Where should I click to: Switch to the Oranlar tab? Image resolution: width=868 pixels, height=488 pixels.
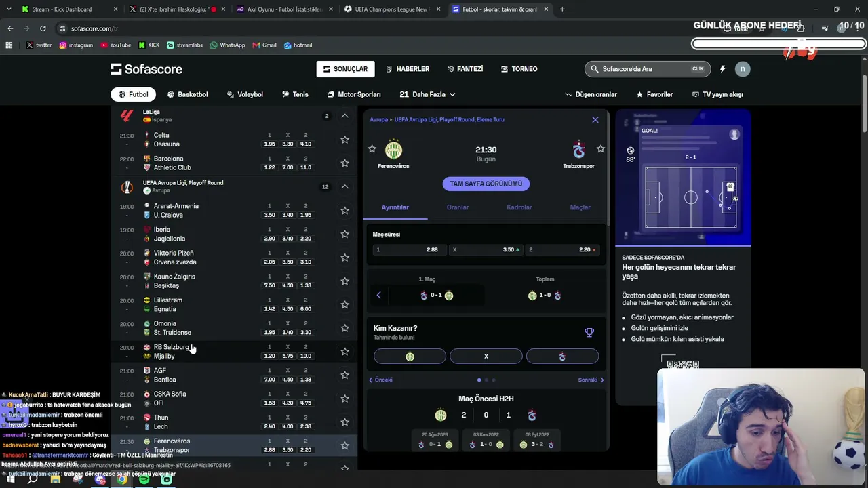[458, 207]
